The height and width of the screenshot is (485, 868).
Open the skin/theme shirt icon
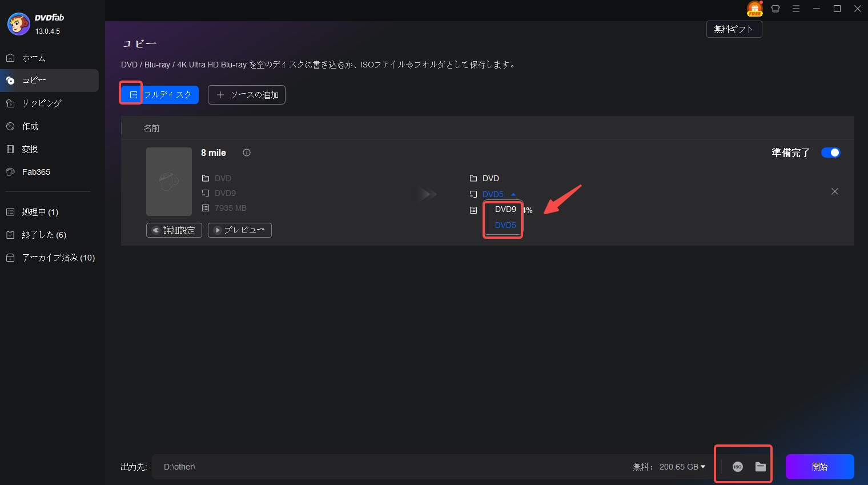point(775,9)
